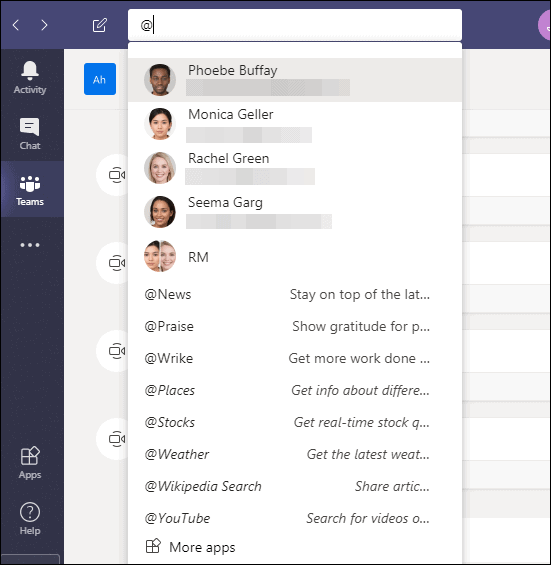This screenshot has width=551, height=565.
Task: Choose Rachel Green in the list
Action: tap(295, 168)
